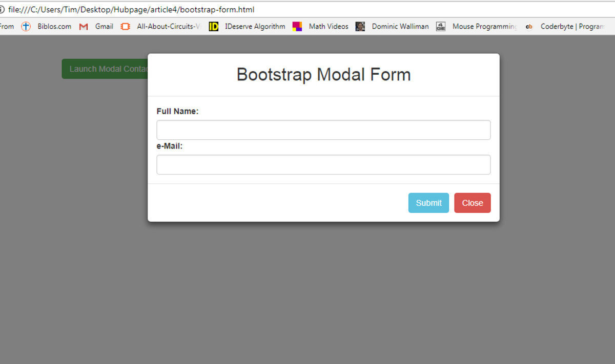
Task: Open the Gmail bookmark link
Action: click(104, 26)
